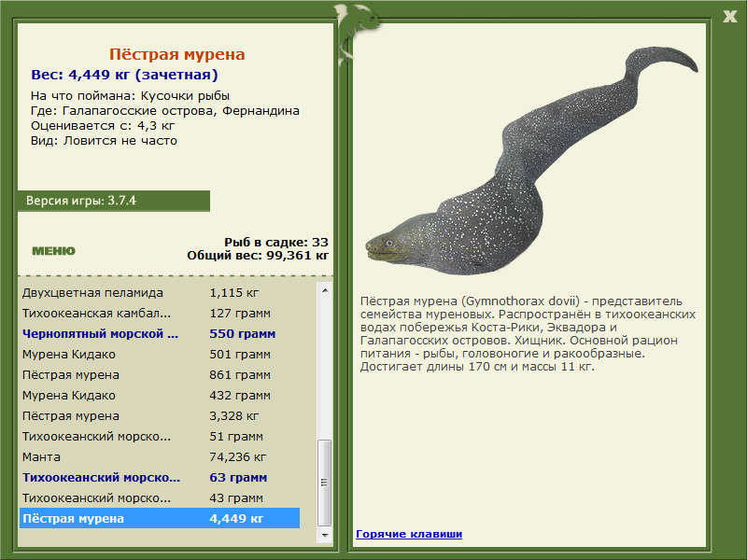Select Тихоокеанский морской 51 грамм entry
The width and height of the screenshot is (747, 560).
160,436
